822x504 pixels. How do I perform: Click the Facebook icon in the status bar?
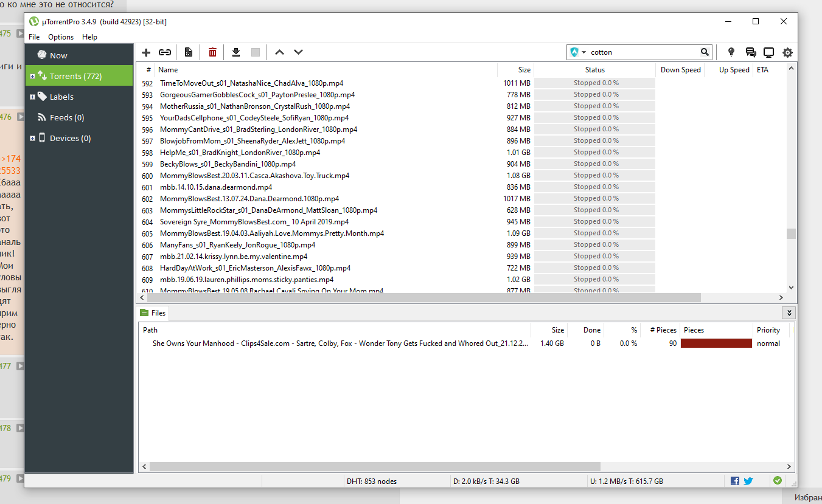[735, 481]
